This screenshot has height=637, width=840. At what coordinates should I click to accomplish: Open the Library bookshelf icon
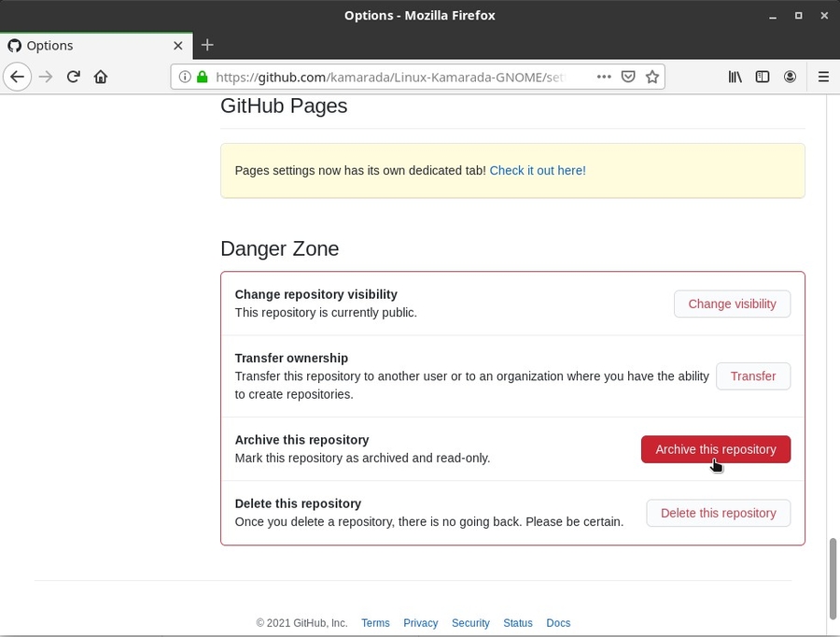pos(735,78)
